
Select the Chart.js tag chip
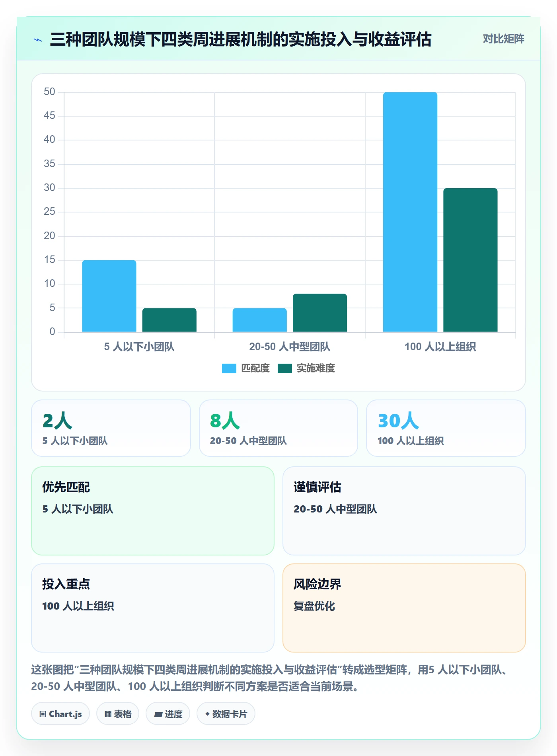[x=60, y=714]
